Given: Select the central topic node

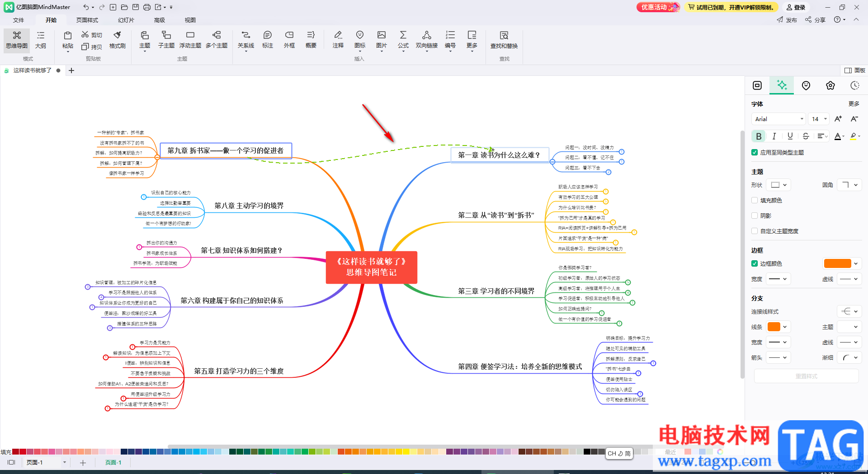Looking at the screenshot, I should 371,267.
